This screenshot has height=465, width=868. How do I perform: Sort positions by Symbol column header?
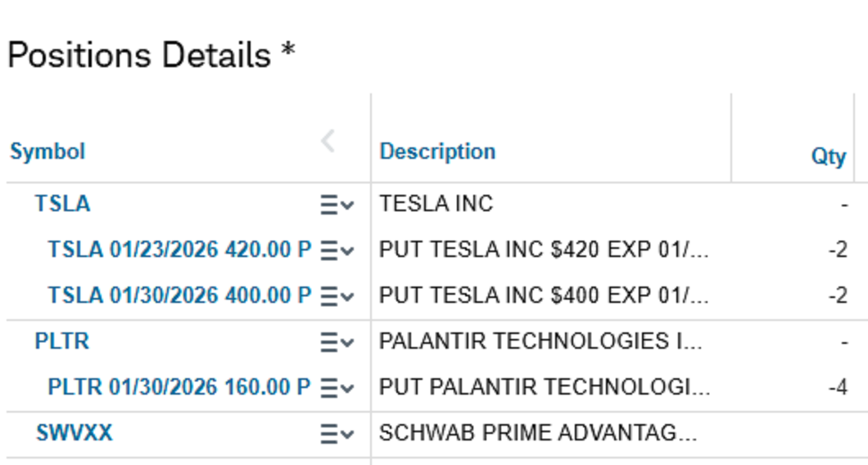[x=47, y=151]
